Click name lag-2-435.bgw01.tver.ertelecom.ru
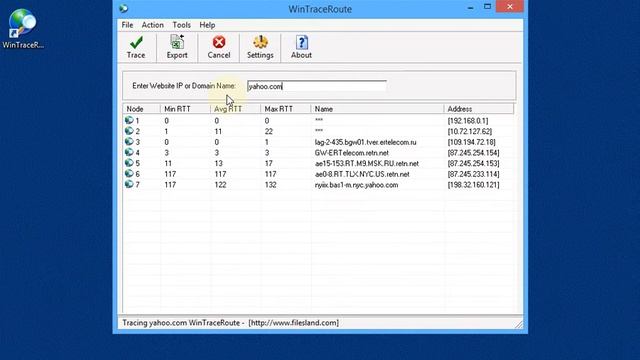Screen dimensions: 640x360 (365, 142)
